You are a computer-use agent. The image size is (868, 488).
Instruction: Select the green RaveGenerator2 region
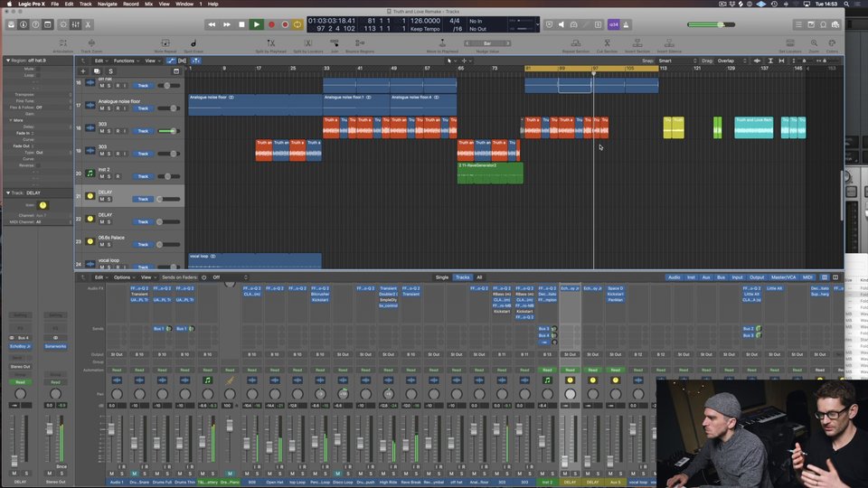[490, 173]
